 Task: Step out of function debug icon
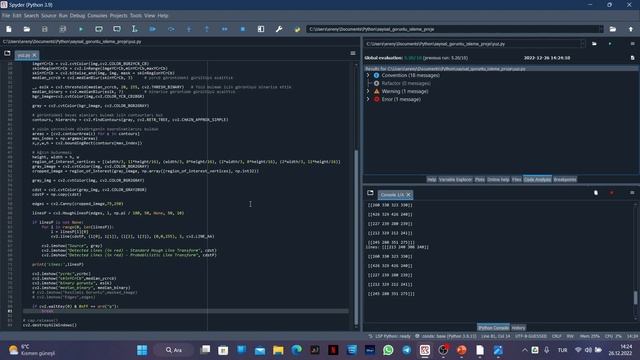(207, 29)
